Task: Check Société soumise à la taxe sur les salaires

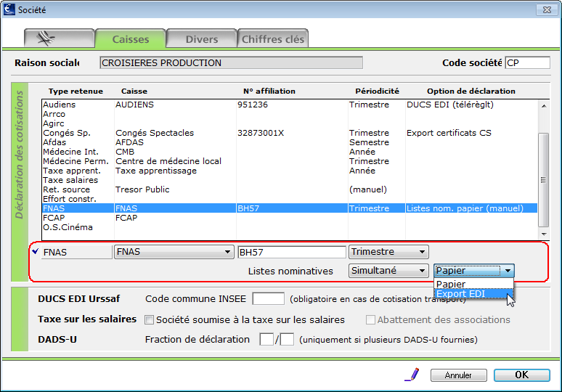Action: (x=149, y=319)
